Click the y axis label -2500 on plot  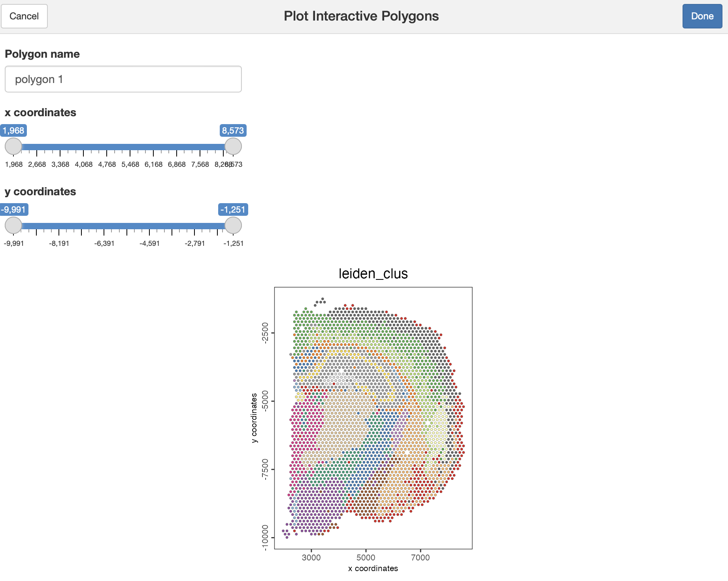(265, 333)
